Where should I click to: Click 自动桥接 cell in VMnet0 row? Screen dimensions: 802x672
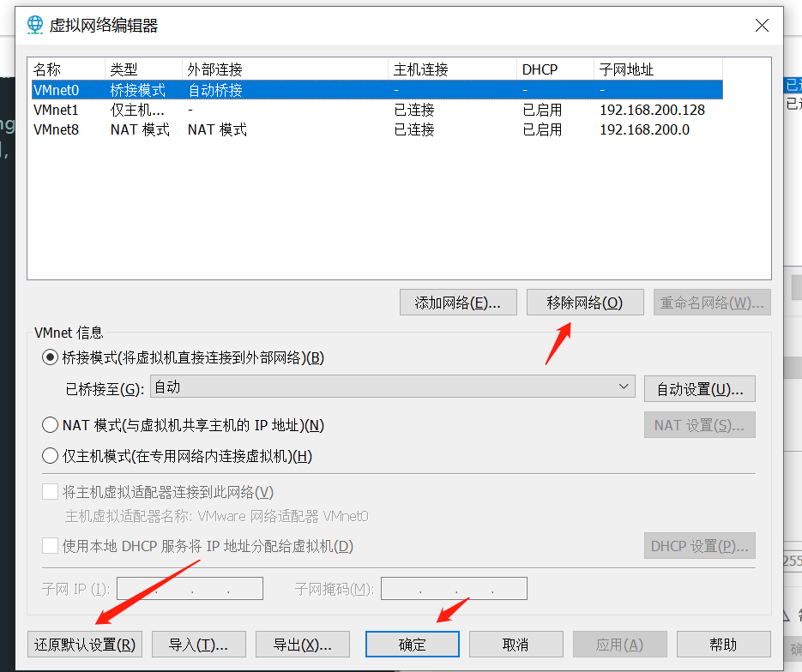point(215,91)
